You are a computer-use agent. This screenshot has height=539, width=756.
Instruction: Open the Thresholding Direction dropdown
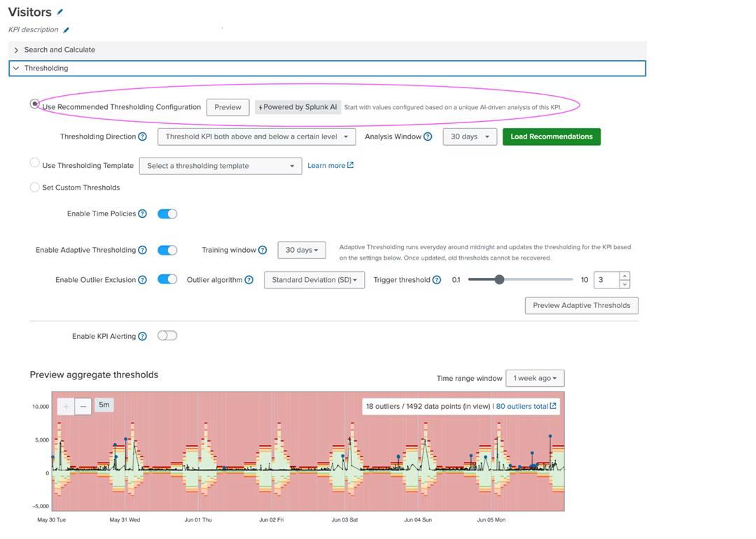pos(256,137)
